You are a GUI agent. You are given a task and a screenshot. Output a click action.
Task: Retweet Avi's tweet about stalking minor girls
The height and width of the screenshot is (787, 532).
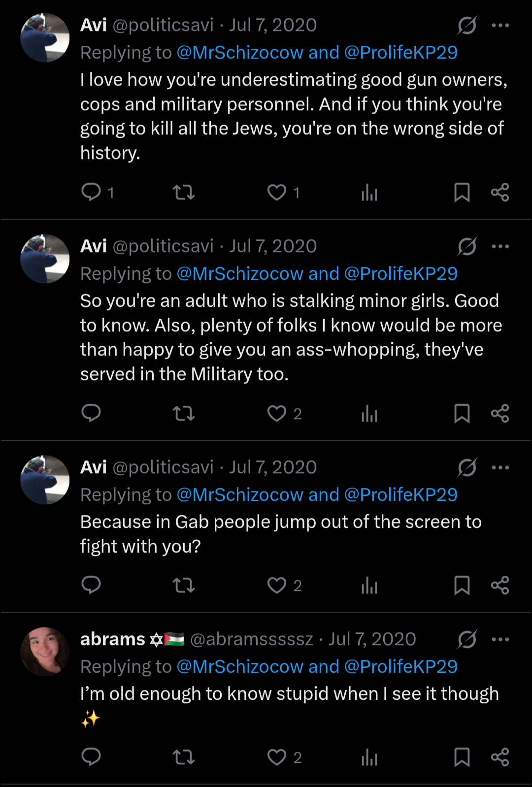[184, 413]
